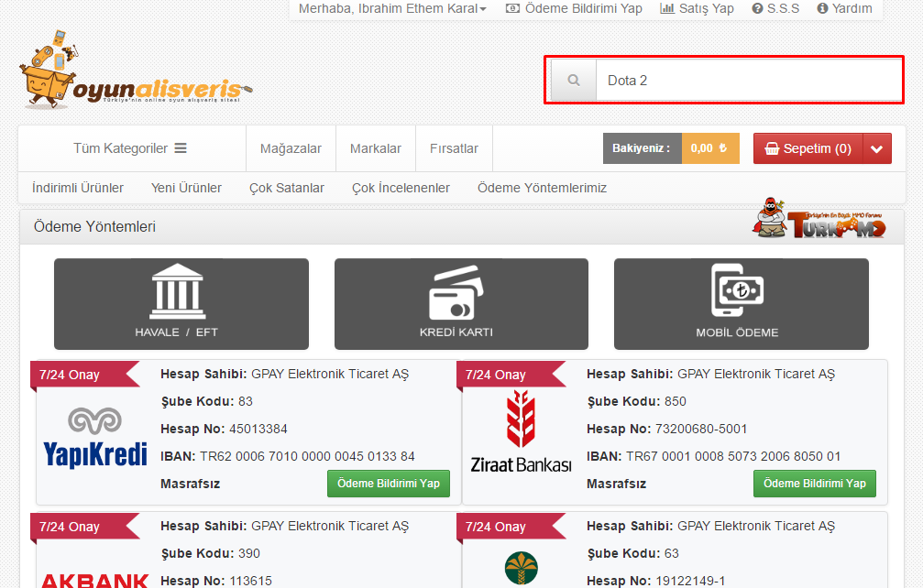923x588 pixels.
Task: Open the Sepetim (0) cart button
Action: click(x=808, y=148)
